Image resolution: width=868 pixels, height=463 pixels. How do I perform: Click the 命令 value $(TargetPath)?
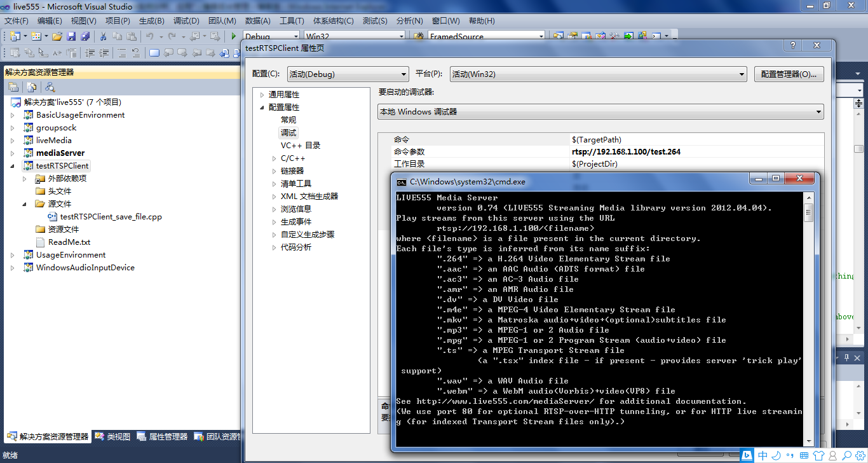597,139
